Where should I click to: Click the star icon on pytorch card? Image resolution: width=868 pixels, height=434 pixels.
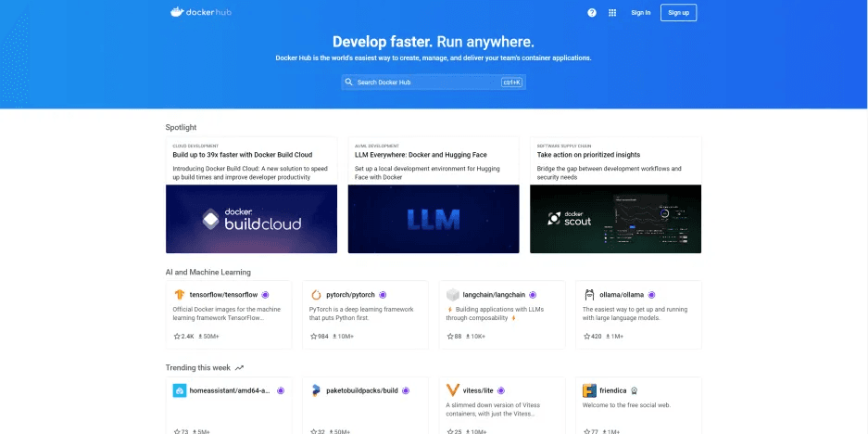coord(314,337)
